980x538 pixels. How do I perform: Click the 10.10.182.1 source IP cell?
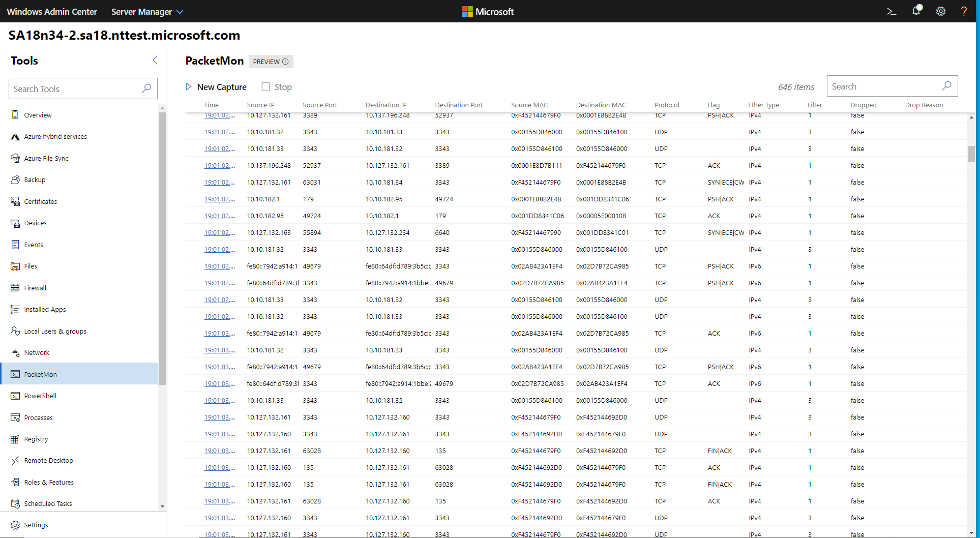[x=263, y=199]
